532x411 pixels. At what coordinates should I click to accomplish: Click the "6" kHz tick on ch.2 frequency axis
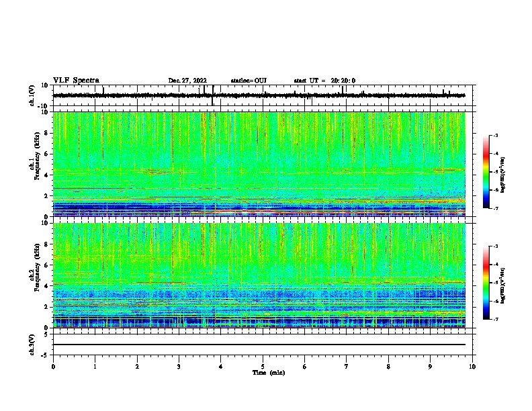click(46, 265)
